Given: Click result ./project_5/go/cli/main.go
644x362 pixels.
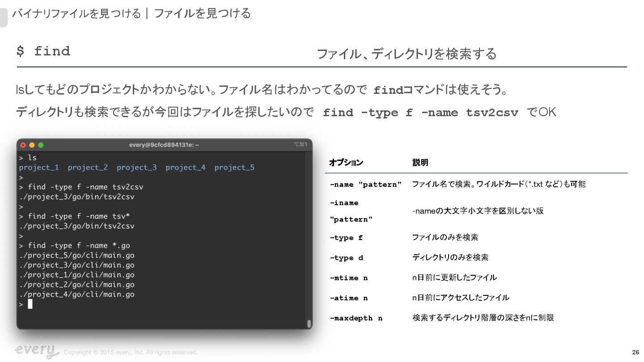Looking at the screenshot, I should click(x=76, y=256).
